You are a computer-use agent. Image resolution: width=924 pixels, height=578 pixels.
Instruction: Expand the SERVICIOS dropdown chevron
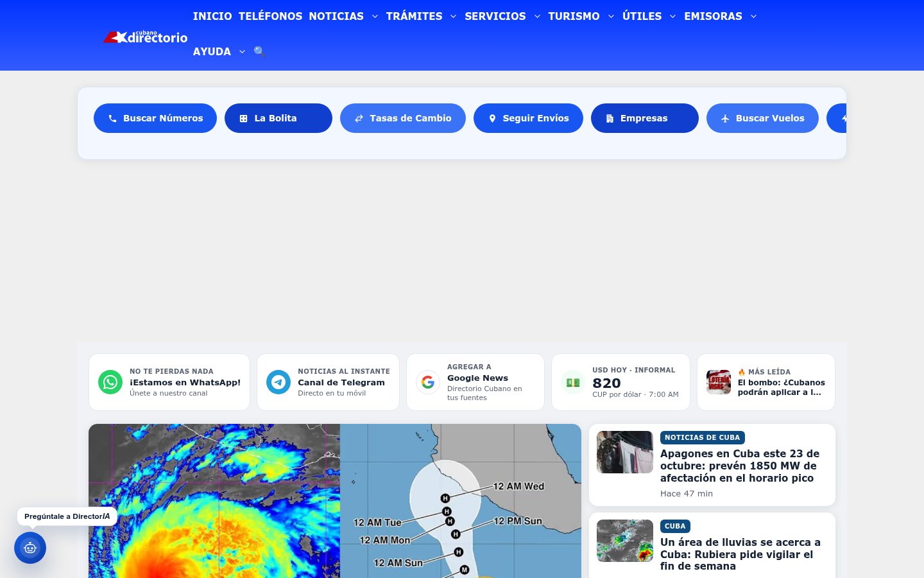(x=537, y=16)
